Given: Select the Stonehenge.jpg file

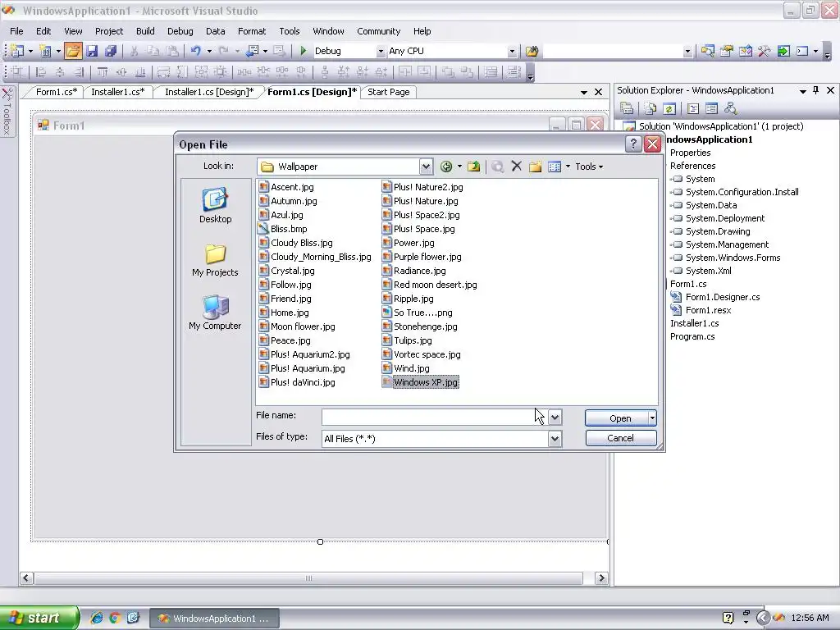Looking at the screenshot, I should [x=420, y=326].
